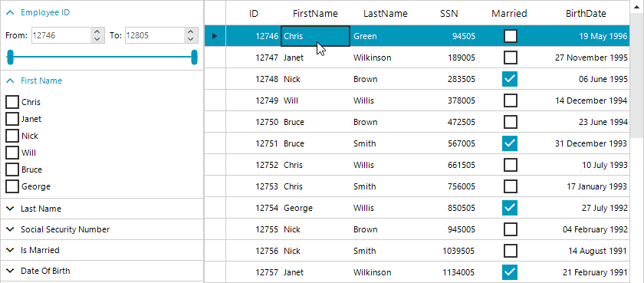The height and width of the screenshot is (283, 644).
Task: Toggle Married checkbox for ID 12747
Action: (x=510, y=58)
